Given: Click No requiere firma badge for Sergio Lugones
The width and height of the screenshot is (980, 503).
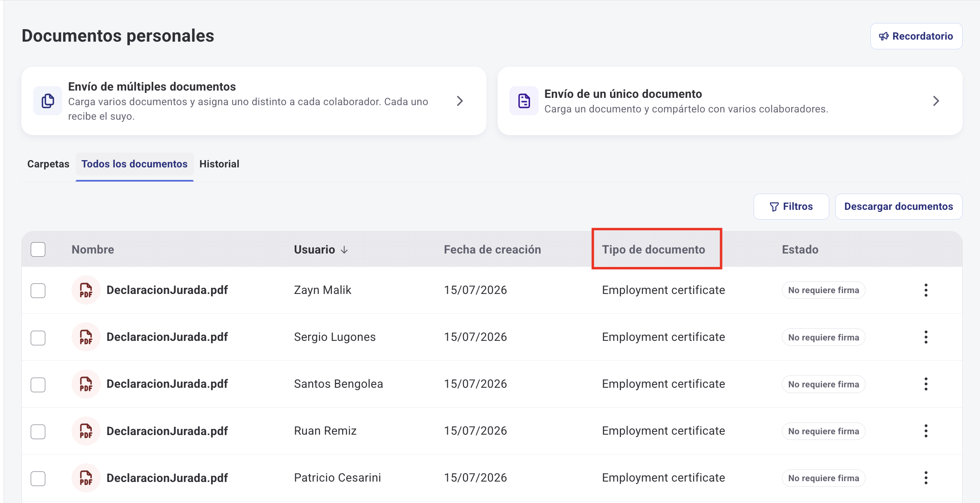Looking at the screenshot, I should tap(824, 337).
